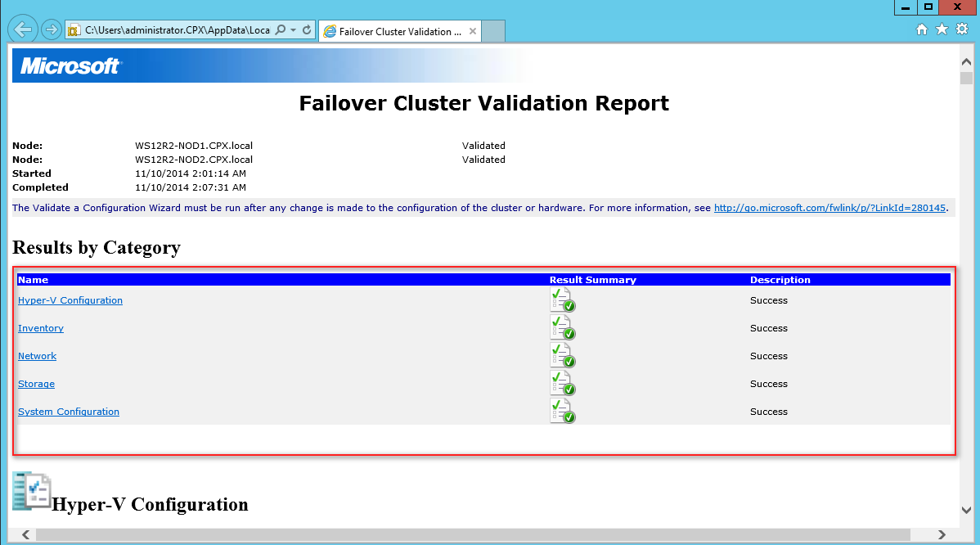The height and width of the screenshot is (545, 980).
Task: Click the browser forward arrow
Action: 52,29
